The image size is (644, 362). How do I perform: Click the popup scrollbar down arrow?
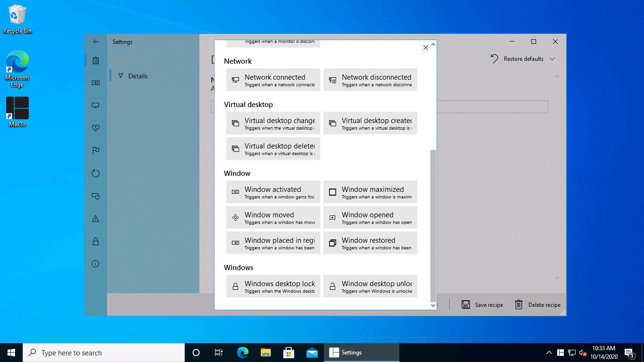click(433, 306)
